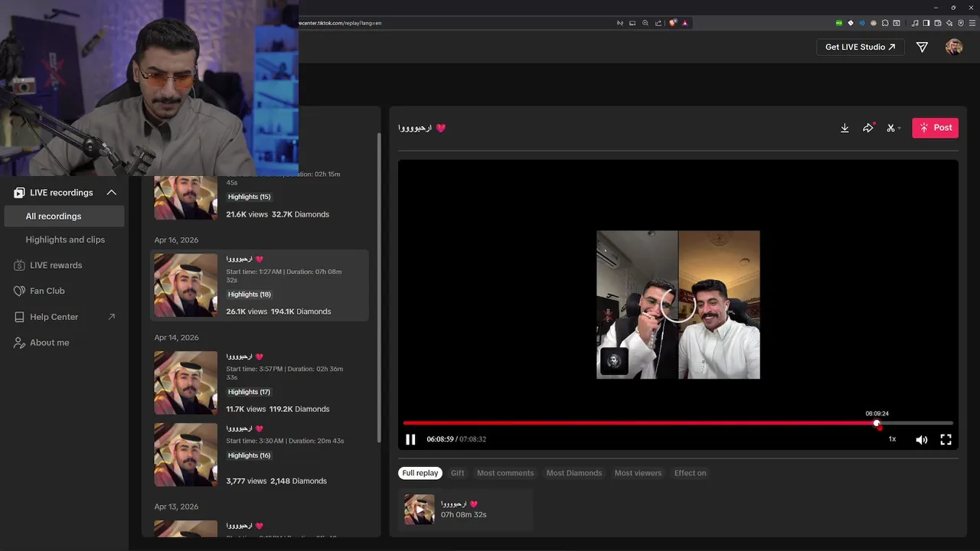The width and height of the screenshot is (980, 551).
Task: Seek to the middle of replay timeline
Action: click(678, 423)
